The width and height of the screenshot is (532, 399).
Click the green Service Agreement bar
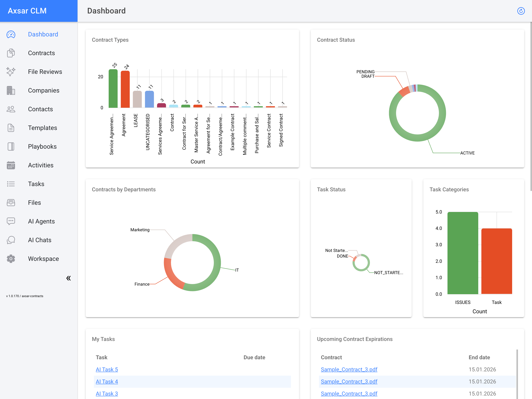pyautogui.click(x=113, y=89)
